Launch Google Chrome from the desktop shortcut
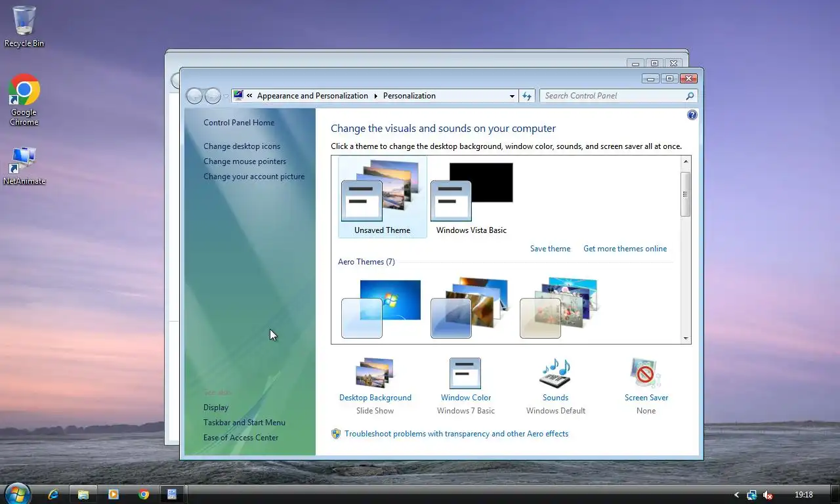Viewport: 840px width, 504px height. pos(24,90)
